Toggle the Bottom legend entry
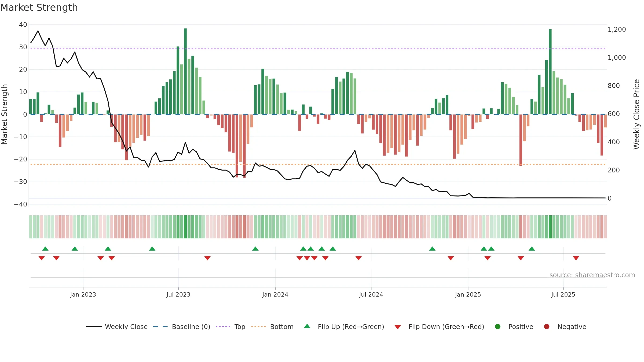The width and height of the screenshot is (644, 362). pos(272,327)
